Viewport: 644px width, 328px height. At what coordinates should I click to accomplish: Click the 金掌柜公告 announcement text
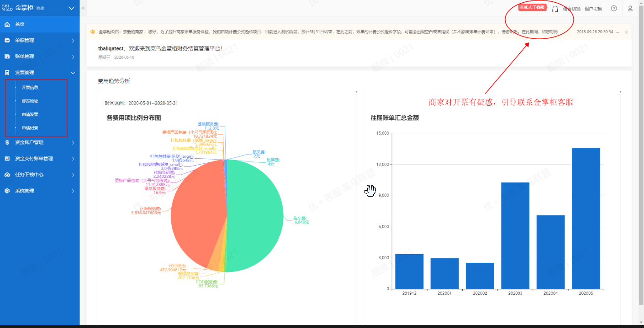pyautogui.click(x=330, y=32)
